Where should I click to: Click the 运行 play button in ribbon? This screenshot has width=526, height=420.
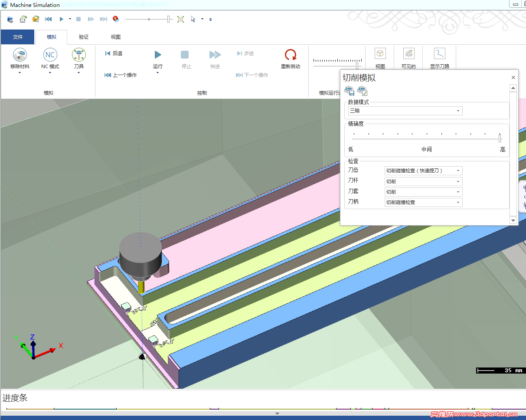tap(158, 55)
